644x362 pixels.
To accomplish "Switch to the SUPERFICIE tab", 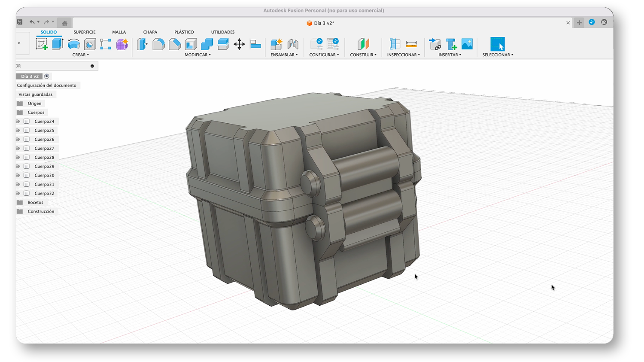I will coord(84,32).
